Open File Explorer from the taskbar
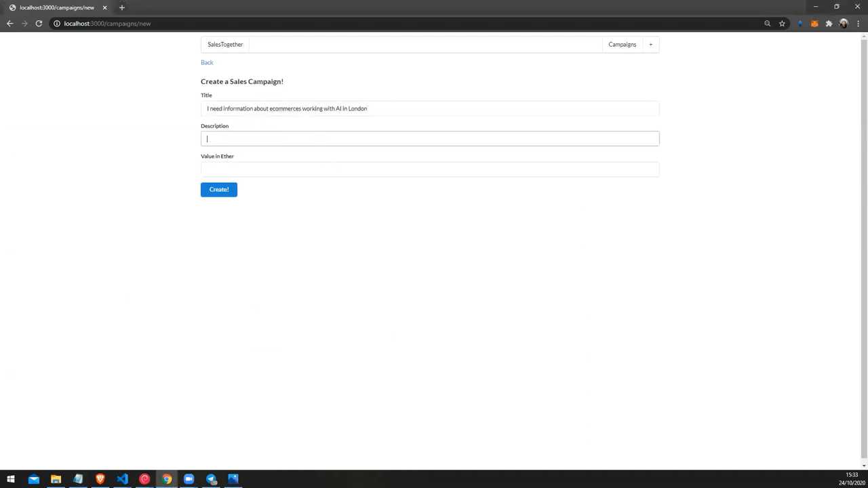The image size is (868, 488). [x=56, y=479]
